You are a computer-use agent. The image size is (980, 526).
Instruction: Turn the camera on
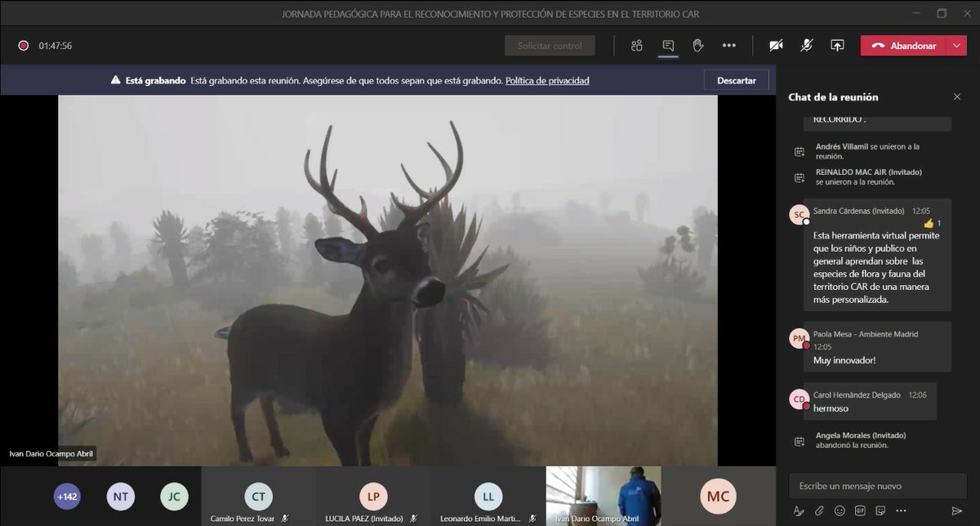[x=776, y=46]
